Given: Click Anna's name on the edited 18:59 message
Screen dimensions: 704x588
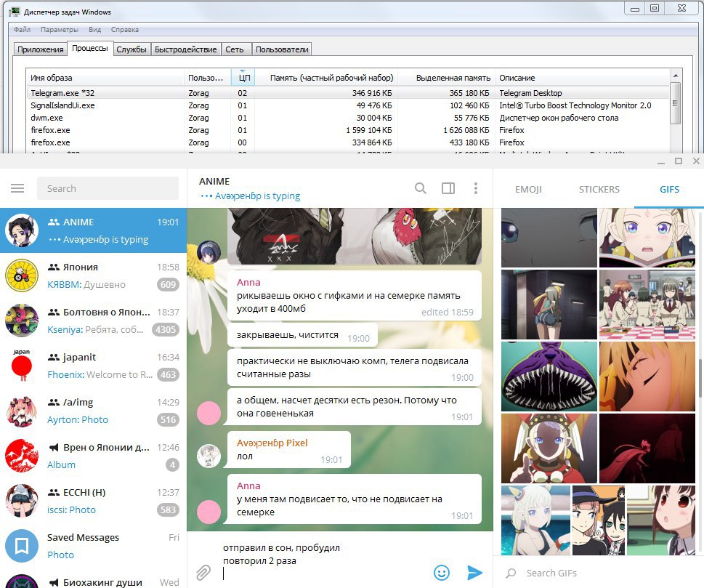Looking at the screenshot, I should tap(248, 282).
